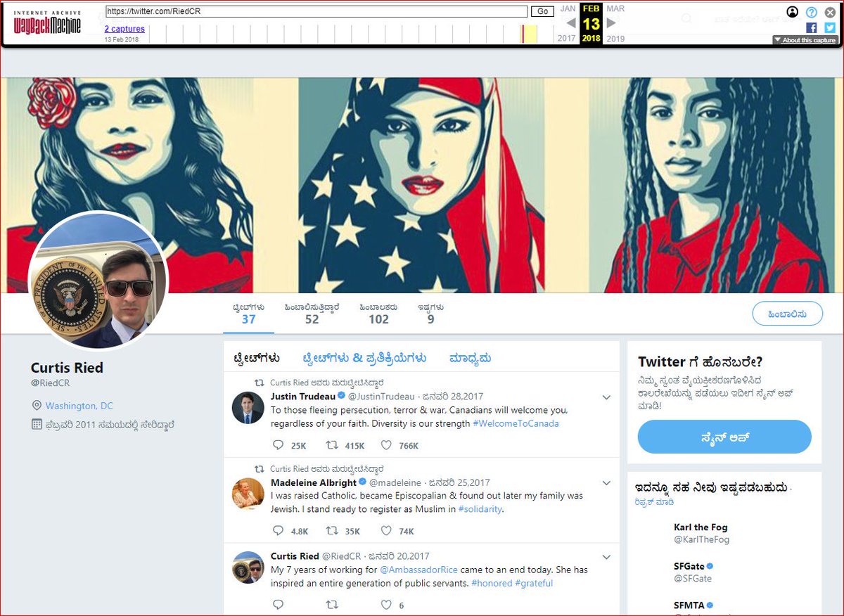Open the Wayback help question-mark icon
844x616 pixels.
812,12
